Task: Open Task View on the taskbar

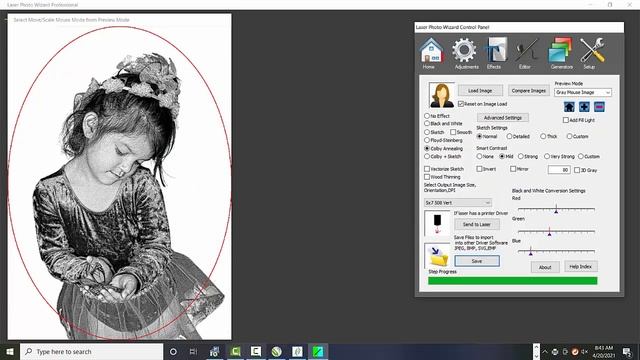Action: pyautogui.click(x=193, y=352)
